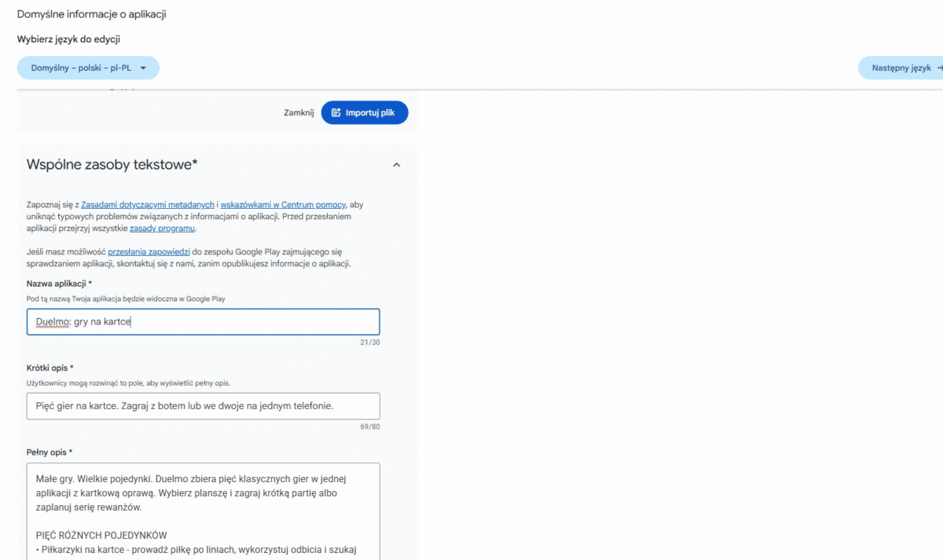The height and width of the screenshot is (560, 943).
Task: Click the heading Domyślne informacje o aplikacji
Action: tap(91, 14)
